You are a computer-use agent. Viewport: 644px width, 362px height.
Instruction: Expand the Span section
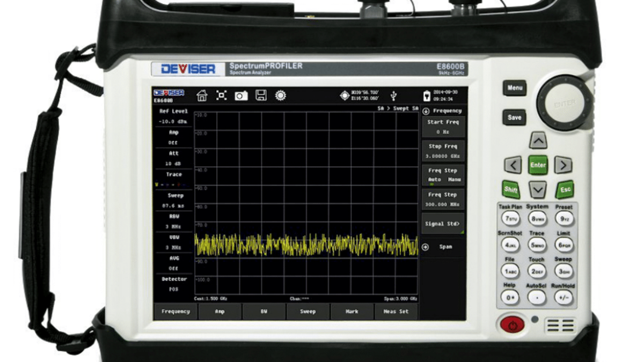coord(443,247)
